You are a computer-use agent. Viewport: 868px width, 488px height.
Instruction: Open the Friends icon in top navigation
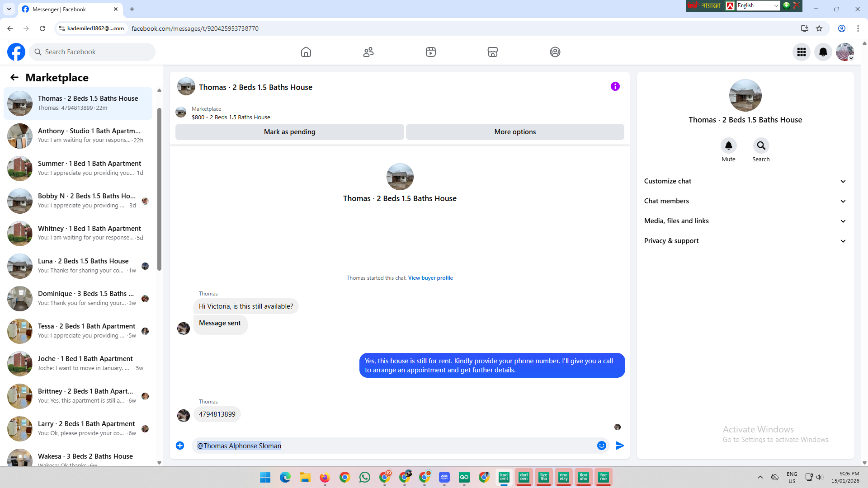click(x=368, y=52)
